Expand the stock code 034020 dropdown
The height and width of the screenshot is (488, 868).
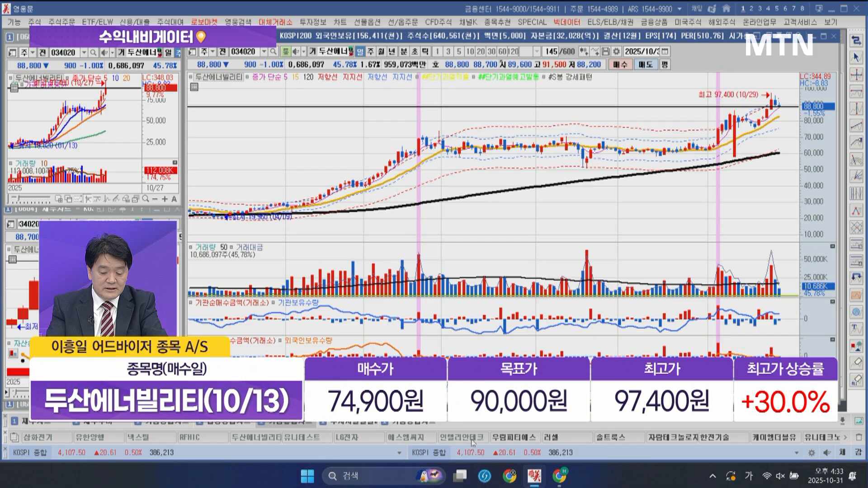(x=264, y=52)
